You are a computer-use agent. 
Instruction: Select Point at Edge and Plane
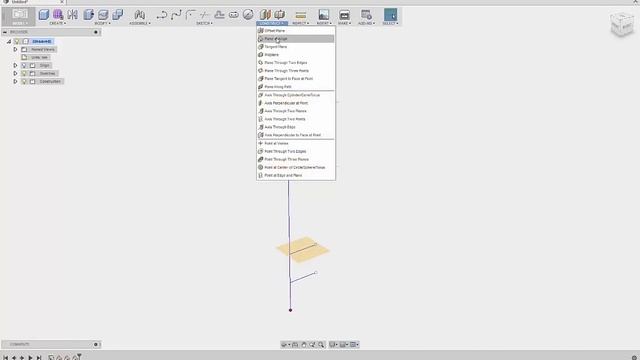click(x=296, y=176)
